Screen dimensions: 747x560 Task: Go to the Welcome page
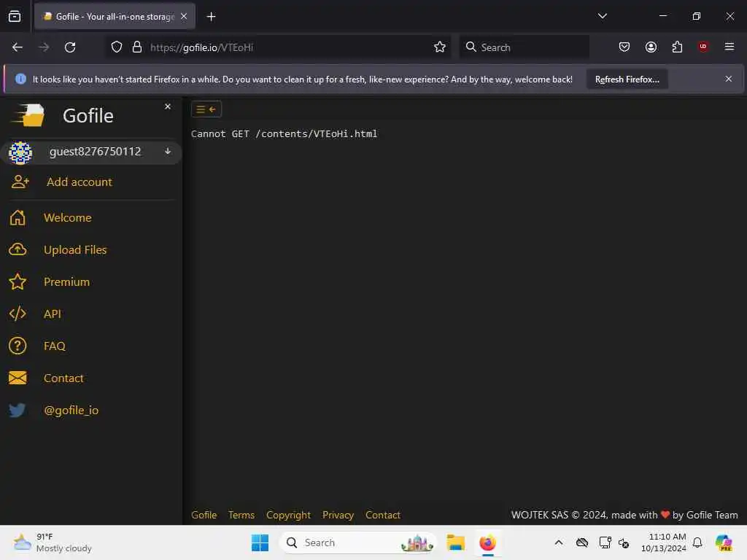[x=68, y=217]
